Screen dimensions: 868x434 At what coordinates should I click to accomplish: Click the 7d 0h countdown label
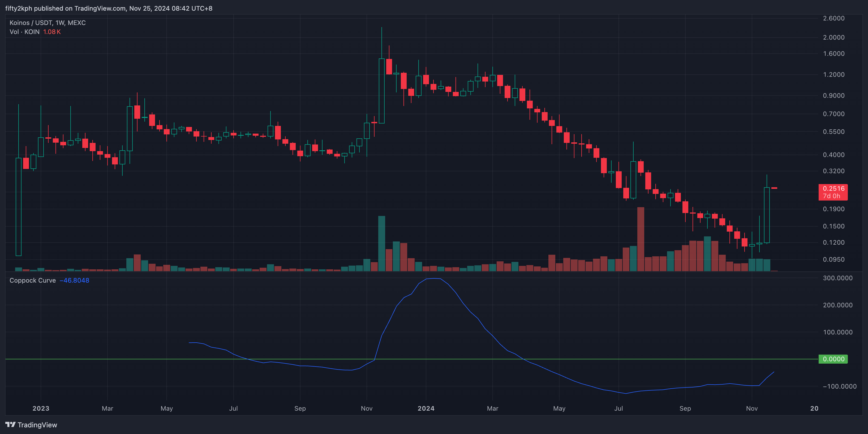click(831, 196)
